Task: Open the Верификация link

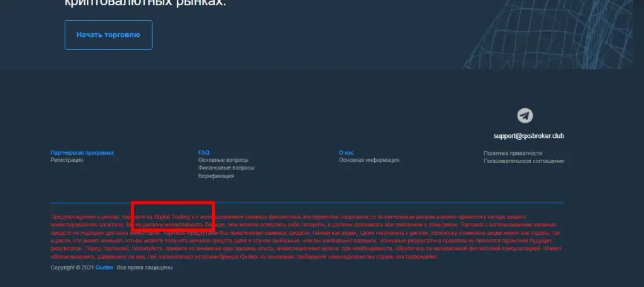Action: tap(216, 176)
